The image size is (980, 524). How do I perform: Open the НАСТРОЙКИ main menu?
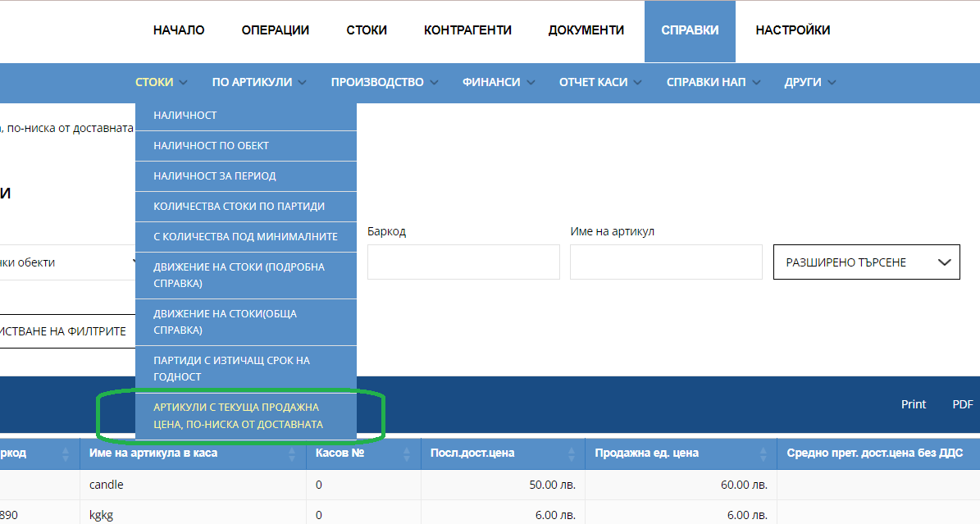(x=792, y=30)
